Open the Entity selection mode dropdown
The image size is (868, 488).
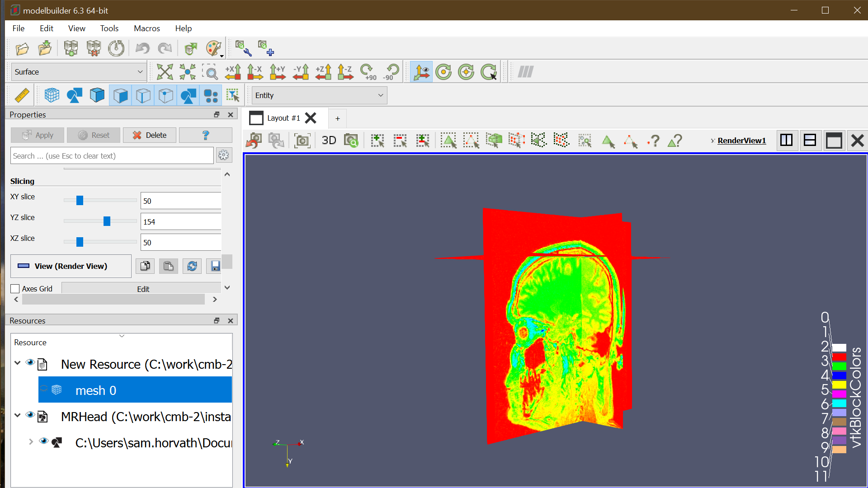coord(319,95)
